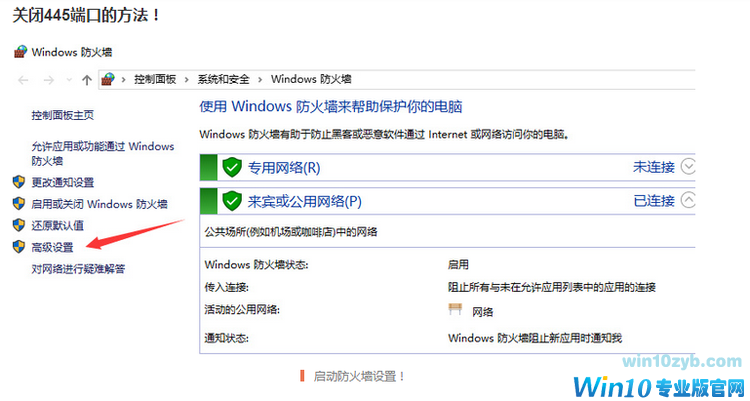Viewport: 750px width, 401px height.
Task: Expand the chevron before Windows 防火墙 in the breadcrumb
Action: coord(260,79)
